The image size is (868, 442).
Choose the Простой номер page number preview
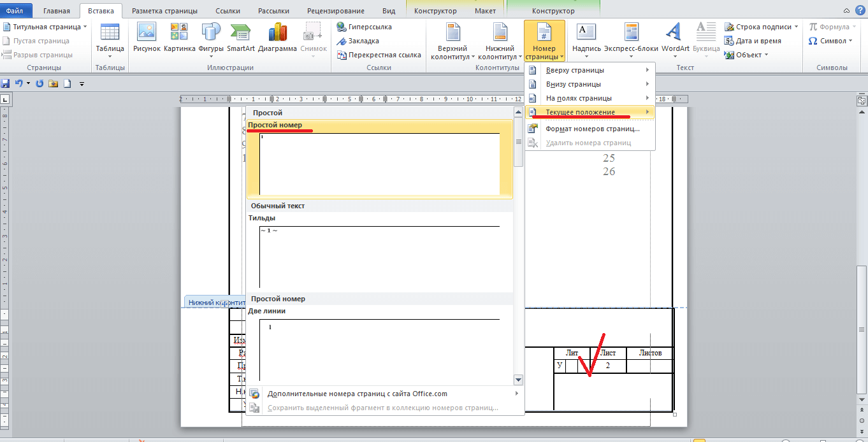pyautogui.click(x=379, y=163)
